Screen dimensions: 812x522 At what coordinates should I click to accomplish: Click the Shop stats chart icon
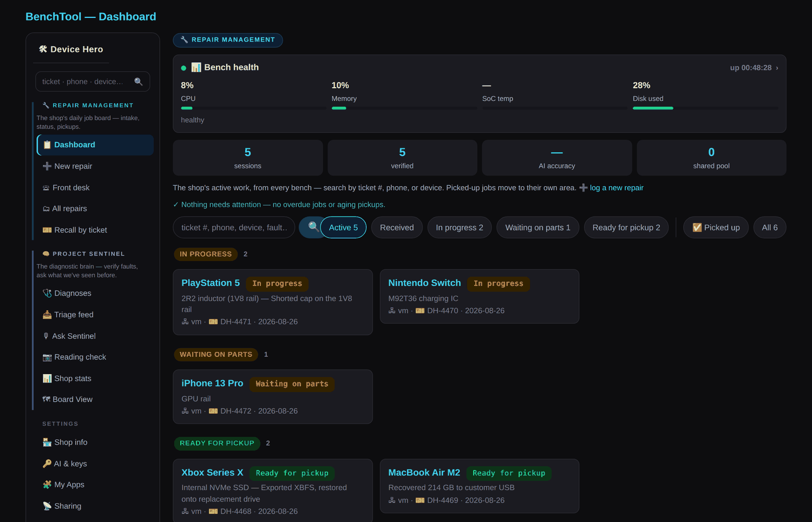[47, 379]
